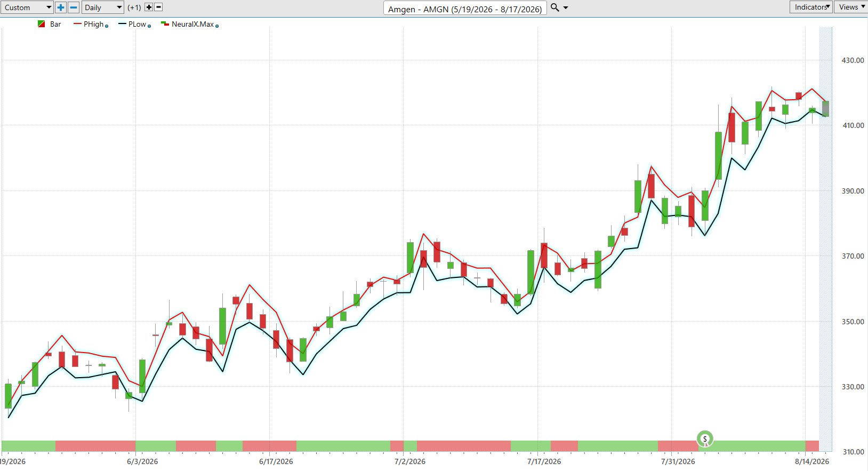Click the black plus forecast increment button

coord(149,7)
